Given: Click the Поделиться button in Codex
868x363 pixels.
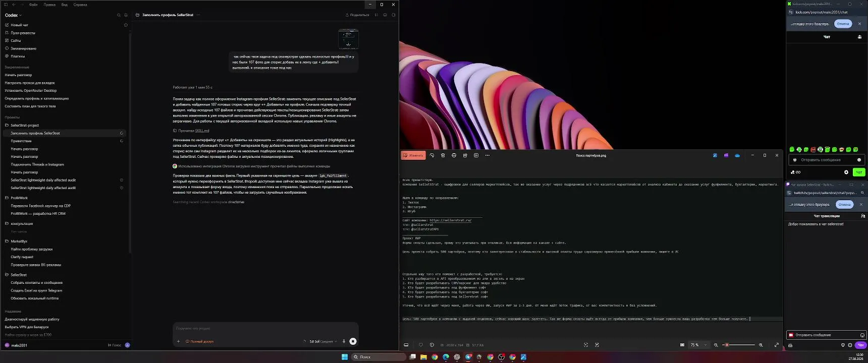Looking at the screenshot, I should pyautogui.click(x=357, y=15).
